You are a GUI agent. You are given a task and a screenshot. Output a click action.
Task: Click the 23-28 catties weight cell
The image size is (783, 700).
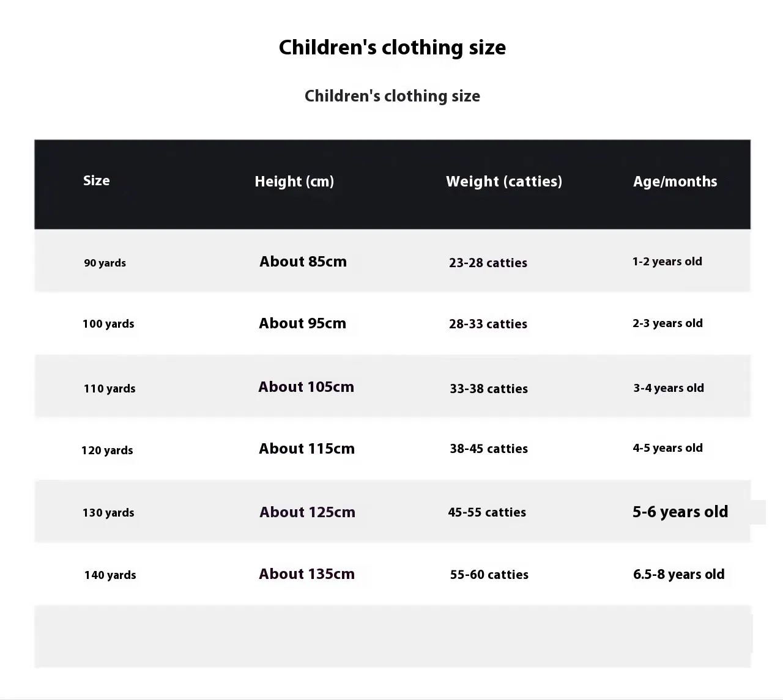pos(488,263)
